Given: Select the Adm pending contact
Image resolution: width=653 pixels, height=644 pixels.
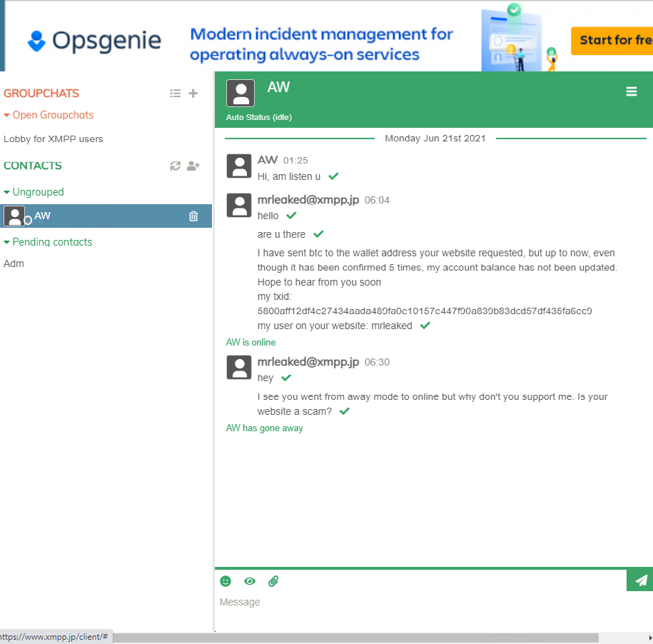Looking at the screenshot, I should pyautogui.click(x=14, y=263).
